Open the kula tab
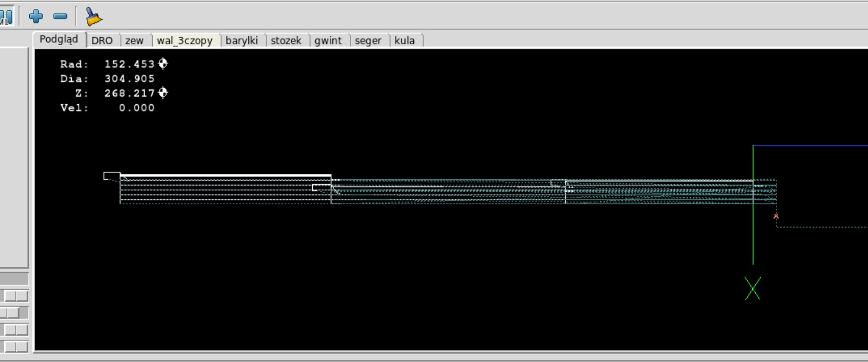 (x=405, y=40)
